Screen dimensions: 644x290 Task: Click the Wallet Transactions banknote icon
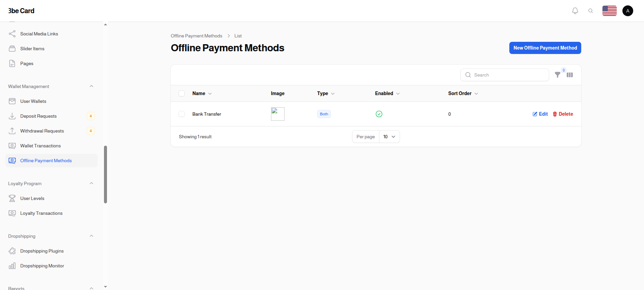coord(12,146)
